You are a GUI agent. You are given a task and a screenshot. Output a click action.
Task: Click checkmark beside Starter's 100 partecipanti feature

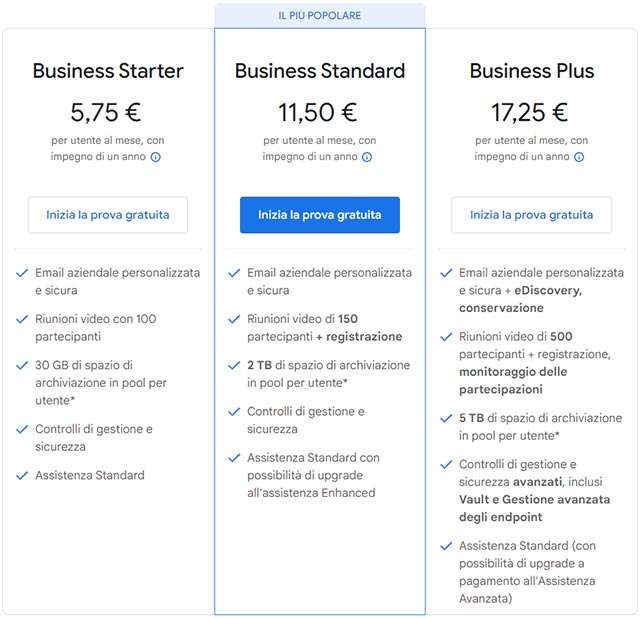point(23,319)
